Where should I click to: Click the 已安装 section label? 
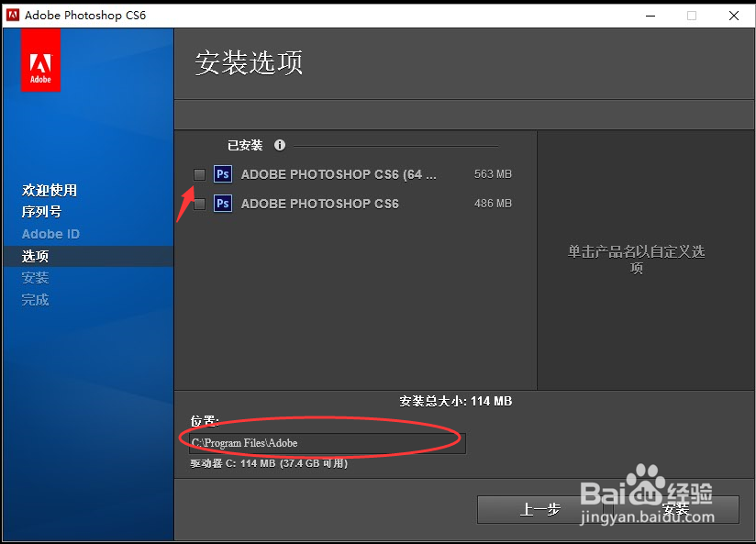245,145
